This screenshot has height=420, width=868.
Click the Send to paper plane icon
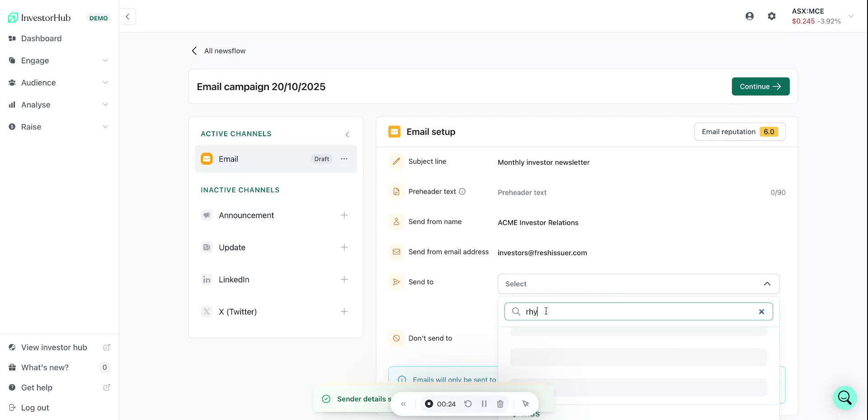tap(396, 282)
